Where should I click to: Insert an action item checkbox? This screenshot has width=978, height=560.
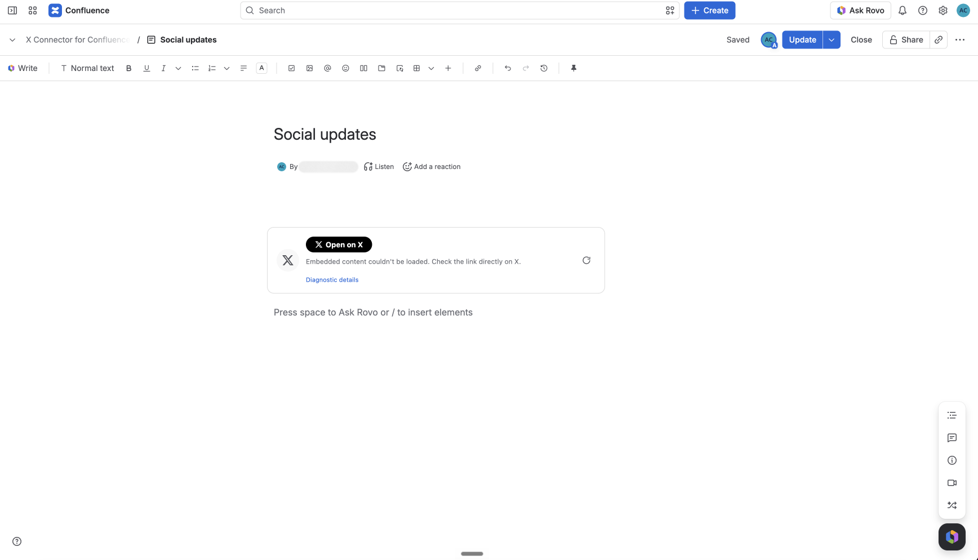(x=291, y=68)
